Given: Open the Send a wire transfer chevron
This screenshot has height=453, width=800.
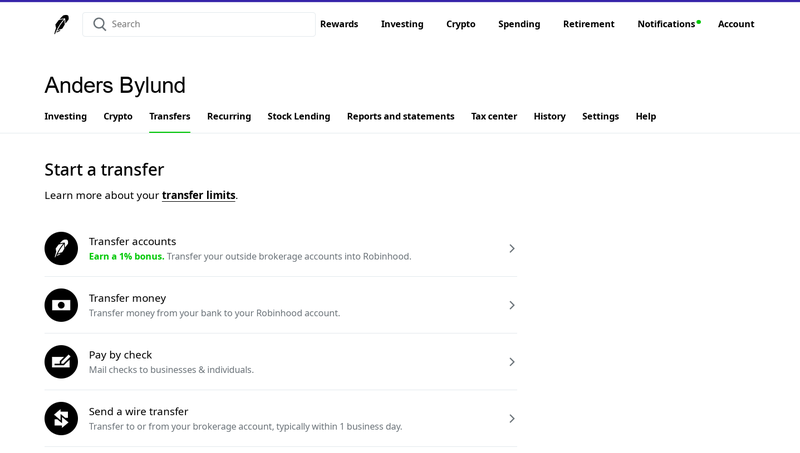Looking at the screenshot, I should coord(512,418).
